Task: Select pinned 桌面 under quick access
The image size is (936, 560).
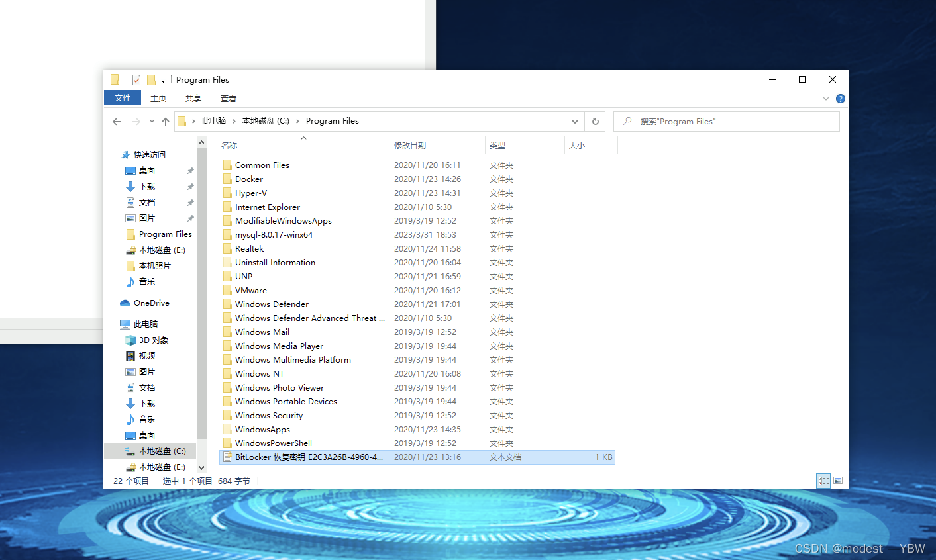Action: click(147, 170)
